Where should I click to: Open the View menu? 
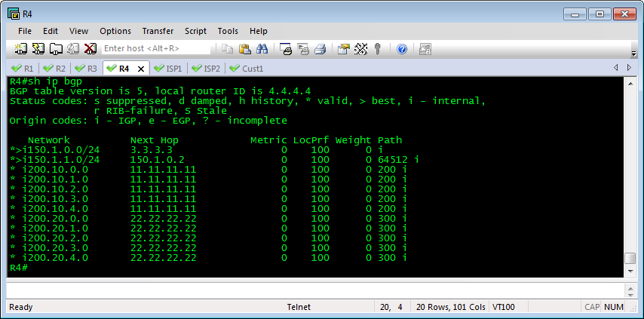tap(79, 31)
